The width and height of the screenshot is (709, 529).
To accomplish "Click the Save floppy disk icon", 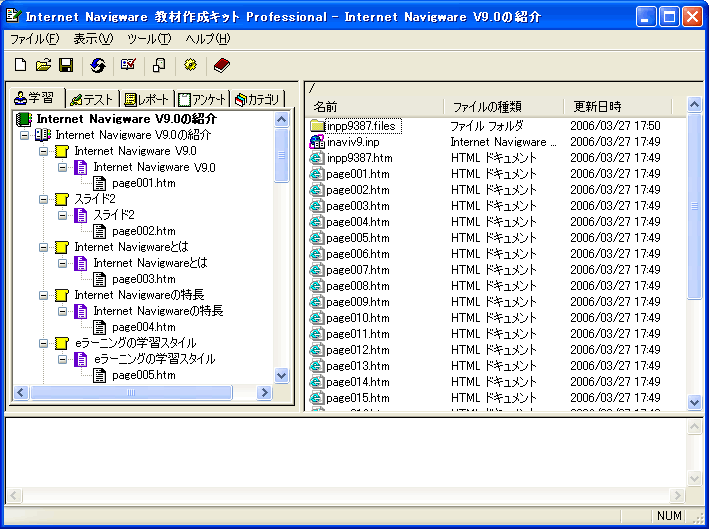I will (66, 65).
